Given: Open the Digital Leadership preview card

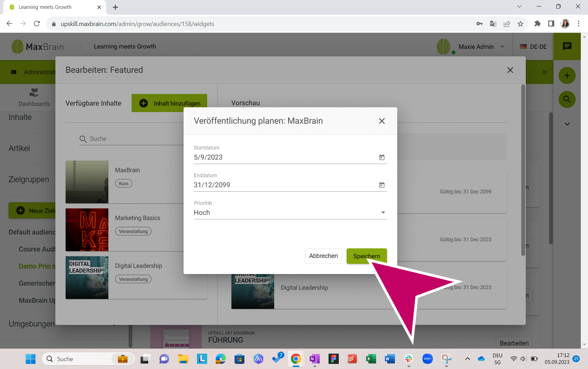Looking at the screenshot, I should 369,288.
